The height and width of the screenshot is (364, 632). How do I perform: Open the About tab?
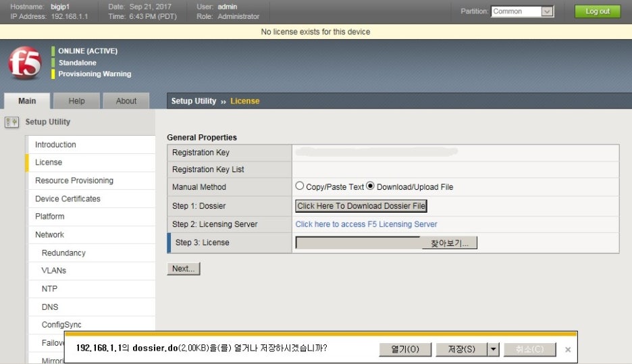click(126, 101)
